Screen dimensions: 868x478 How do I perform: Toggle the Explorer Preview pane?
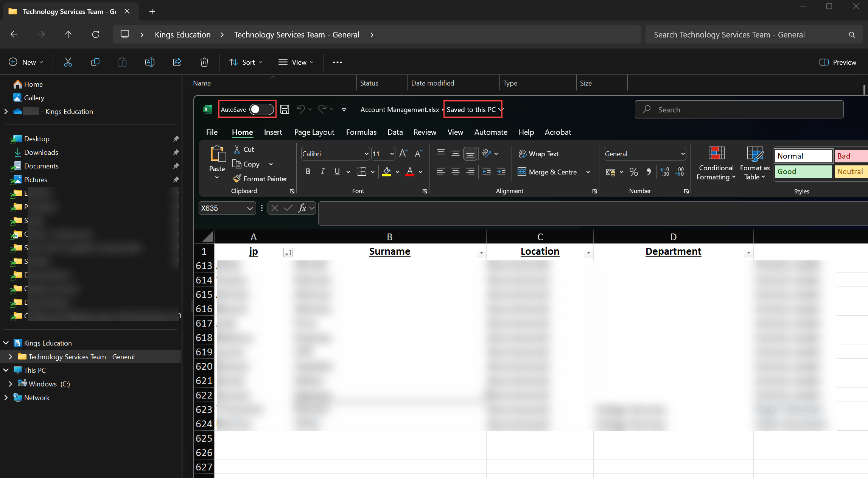pos(838,62)
